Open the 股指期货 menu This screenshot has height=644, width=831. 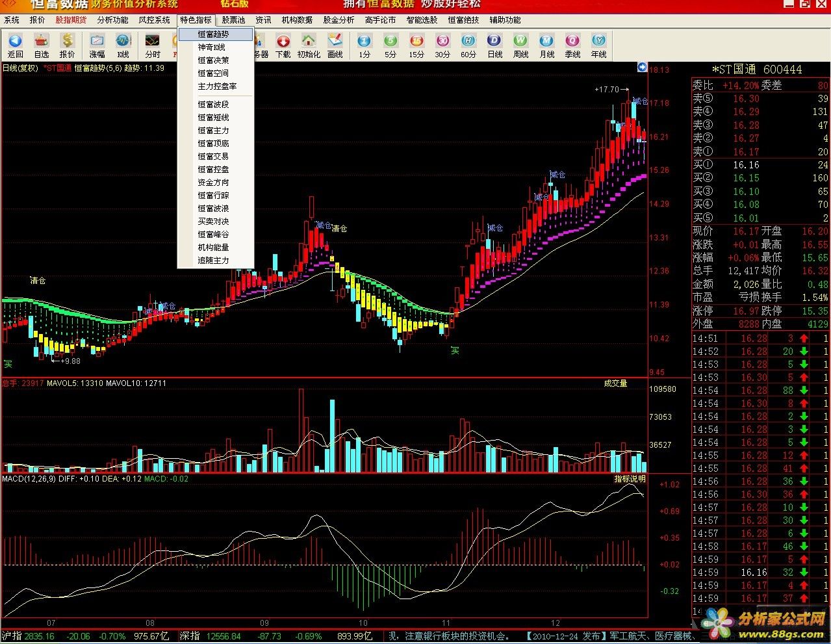coord(71,20)
